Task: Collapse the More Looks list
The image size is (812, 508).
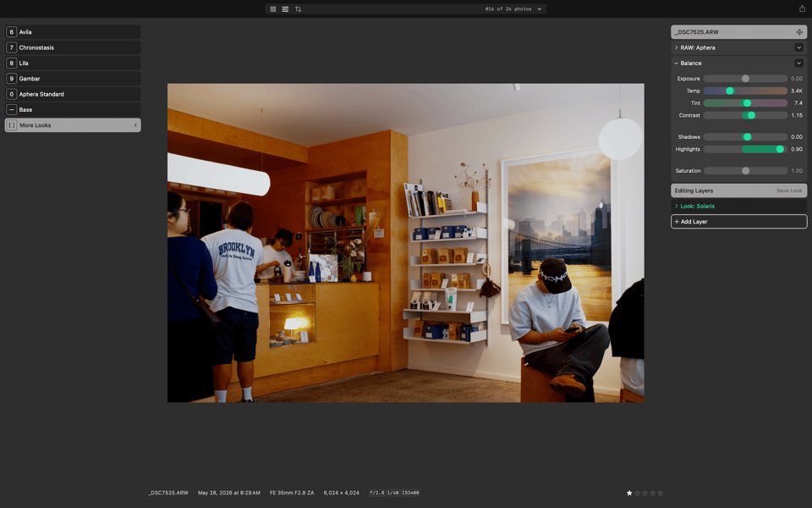Action: [x=135, y=125]
